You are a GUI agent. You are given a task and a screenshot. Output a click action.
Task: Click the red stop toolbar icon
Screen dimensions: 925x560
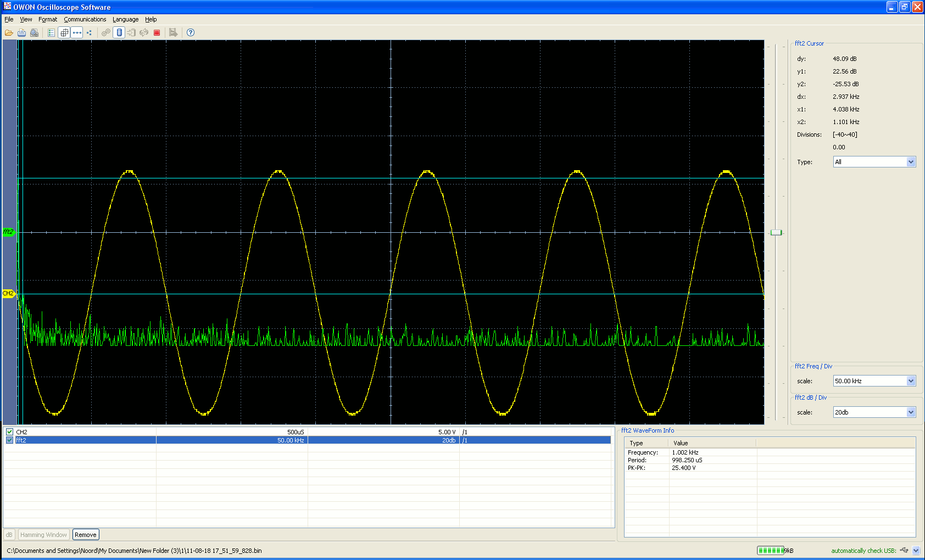157,33
